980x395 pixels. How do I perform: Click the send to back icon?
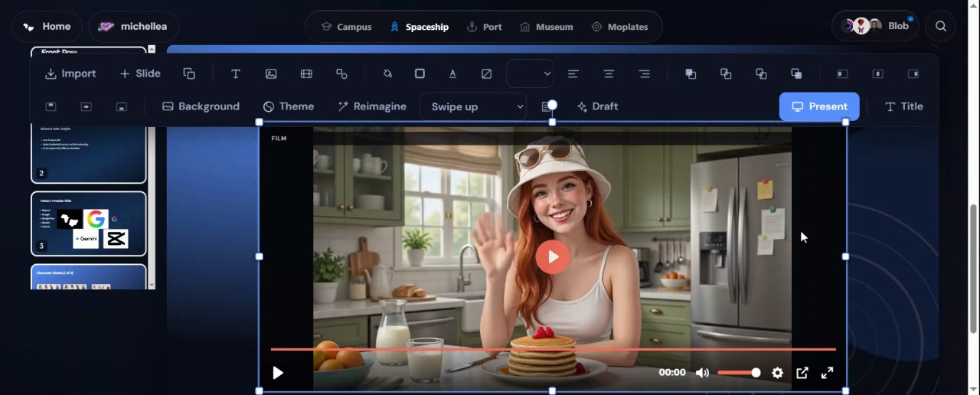796,73
